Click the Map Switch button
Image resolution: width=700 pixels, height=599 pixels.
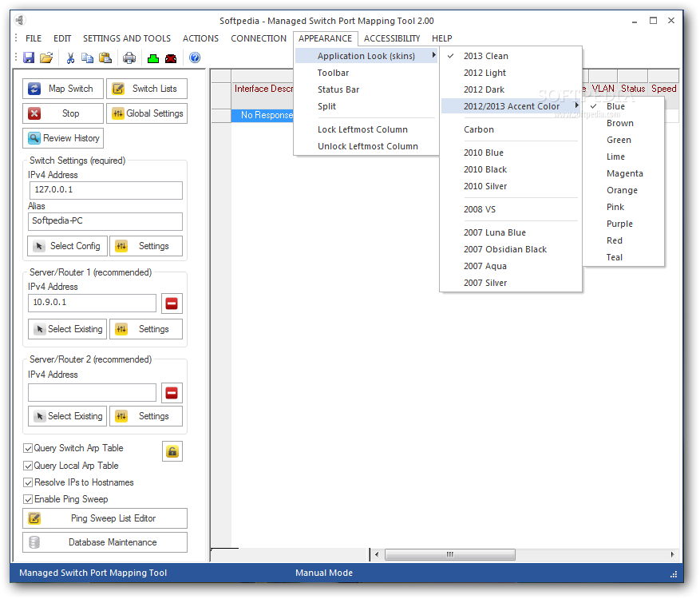click(x=63, y=89)
